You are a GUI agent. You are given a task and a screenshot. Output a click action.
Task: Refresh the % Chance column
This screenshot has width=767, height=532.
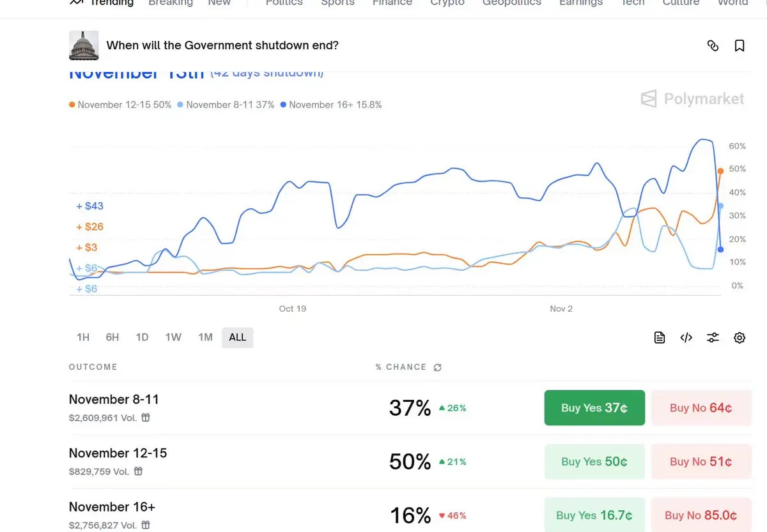tap(438, 367)
